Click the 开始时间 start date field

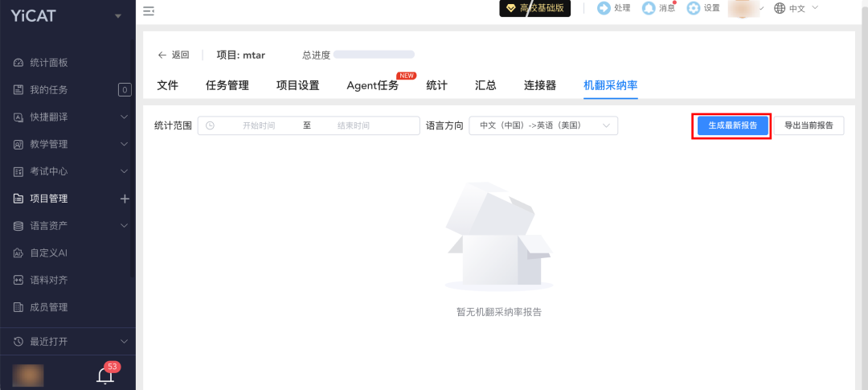tap(259, 125)
